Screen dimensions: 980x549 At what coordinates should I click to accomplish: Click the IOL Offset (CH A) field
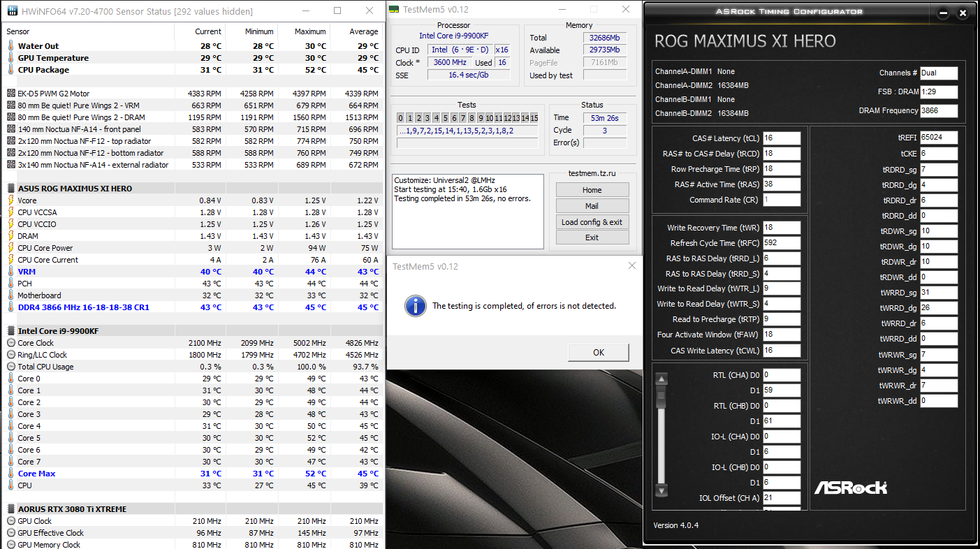click(x=782, y=498)
